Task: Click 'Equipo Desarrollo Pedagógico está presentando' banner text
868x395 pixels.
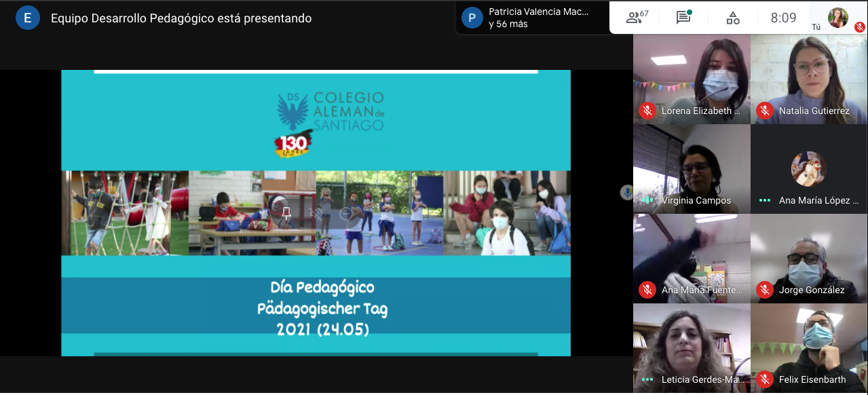Action: tap(181, 18)
